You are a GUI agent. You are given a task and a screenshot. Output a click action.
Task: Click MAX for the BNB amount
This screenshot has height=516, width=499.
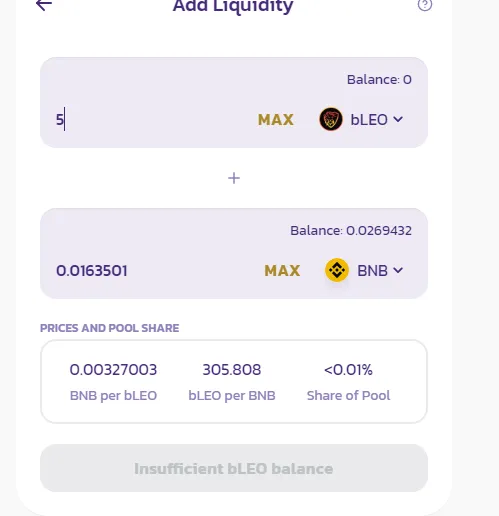(x=282, y=271)
